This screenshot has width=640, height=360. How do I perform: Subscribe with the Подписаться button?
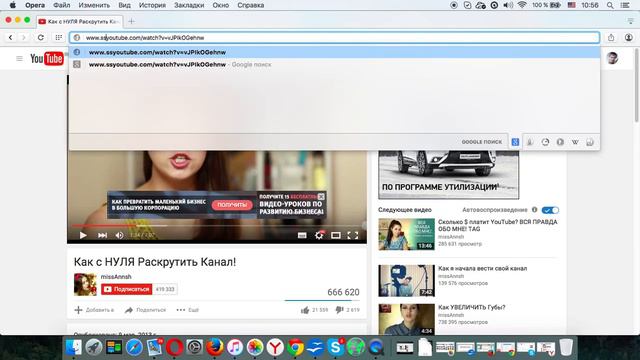(x=127, y=289)
